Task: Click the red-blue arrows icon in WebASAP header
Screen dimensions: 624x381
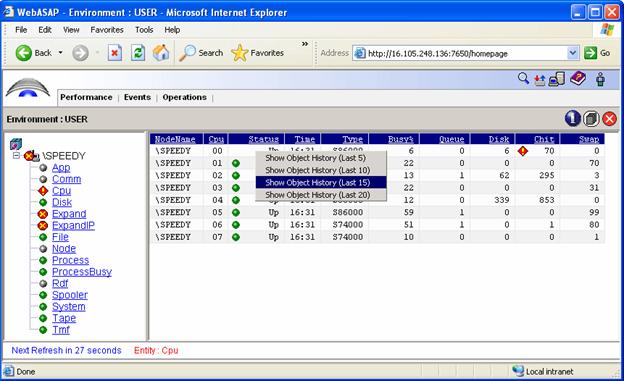Action: pyautogui.click(x=539, y=80)
